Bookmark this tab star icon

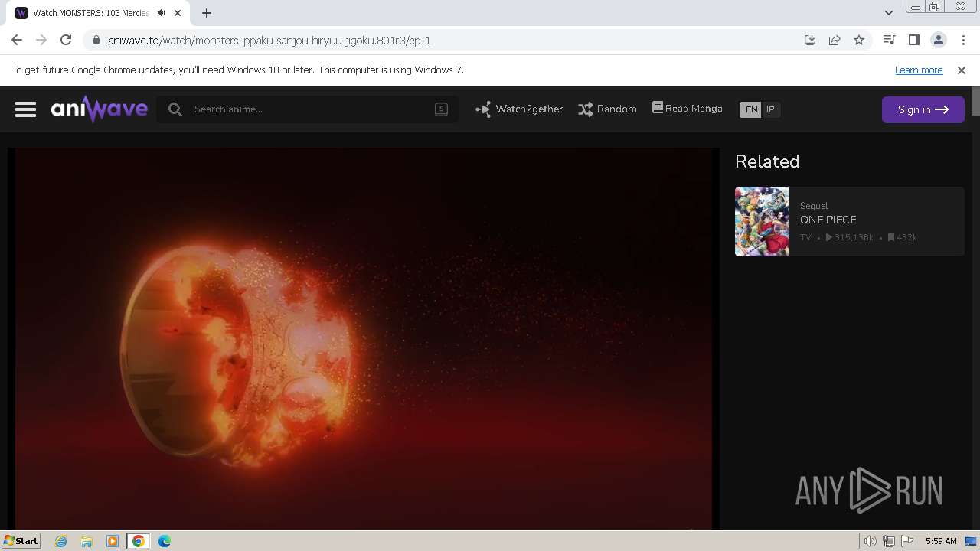[859, 41]
